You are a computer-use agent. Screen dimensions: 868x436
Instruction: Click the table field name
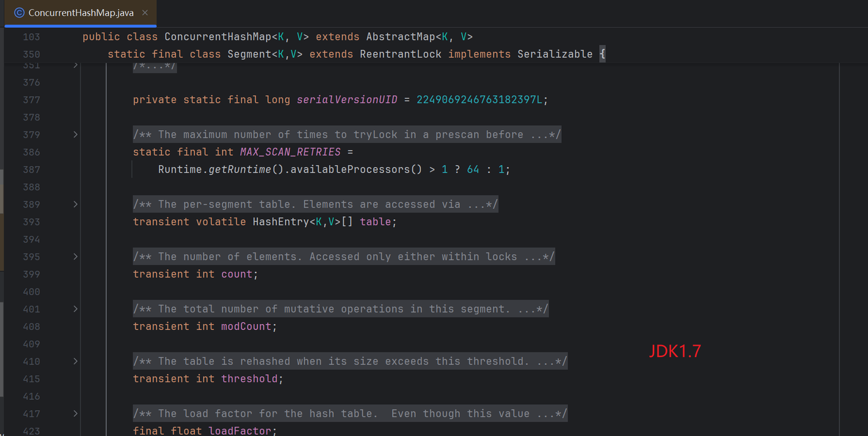coord(376,222)
